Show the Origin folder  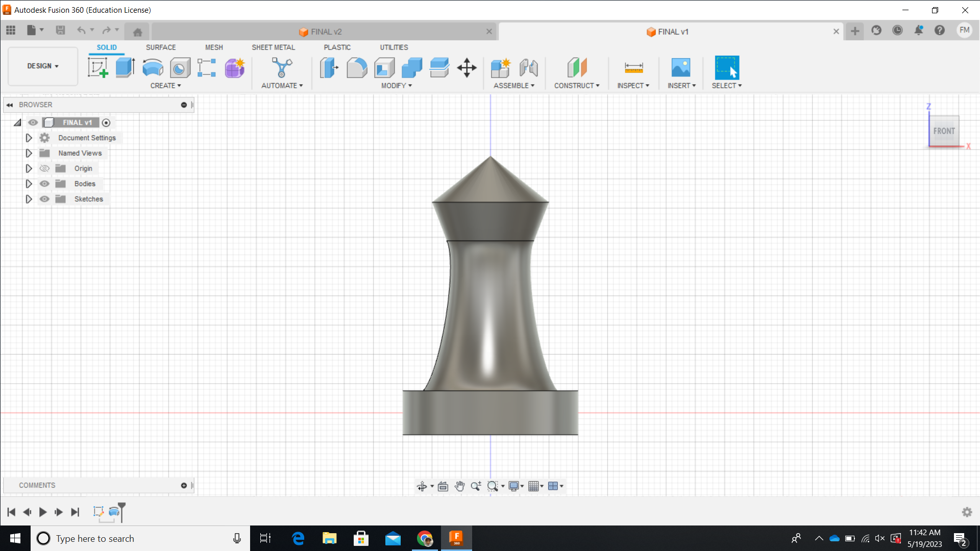[44, 168]
